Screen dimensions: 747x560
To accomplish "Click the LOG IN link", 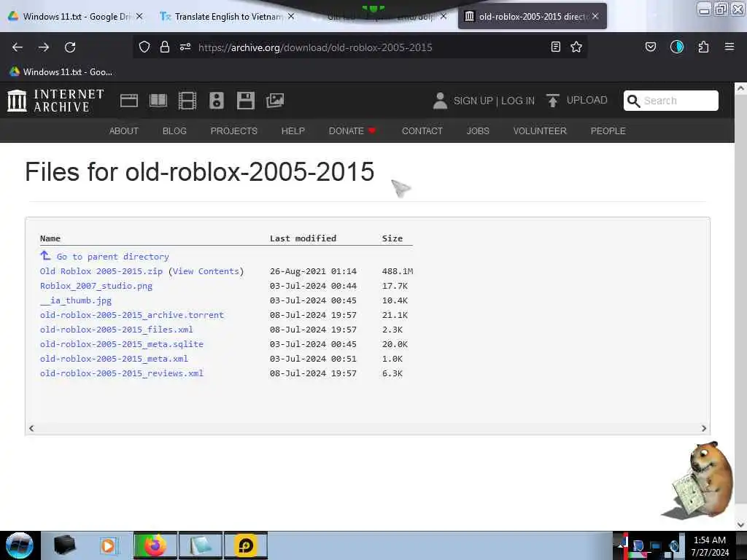I will pos(518,101).
